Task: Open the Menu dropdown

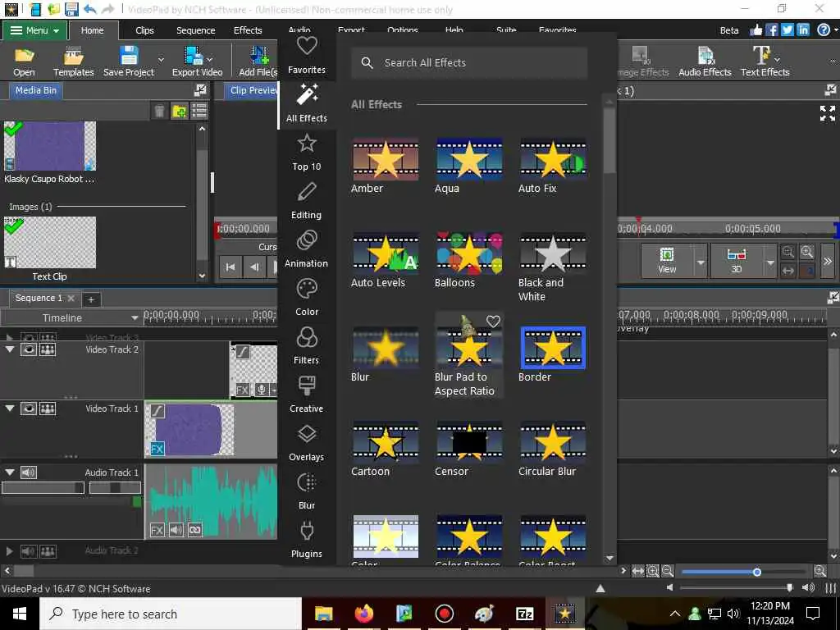Action: click(x=34, y=30)
